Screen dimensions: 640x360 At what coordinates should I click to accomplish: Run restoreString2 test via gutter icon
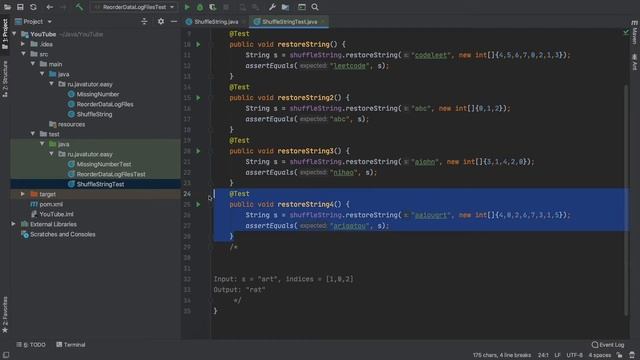coord(198,98)
